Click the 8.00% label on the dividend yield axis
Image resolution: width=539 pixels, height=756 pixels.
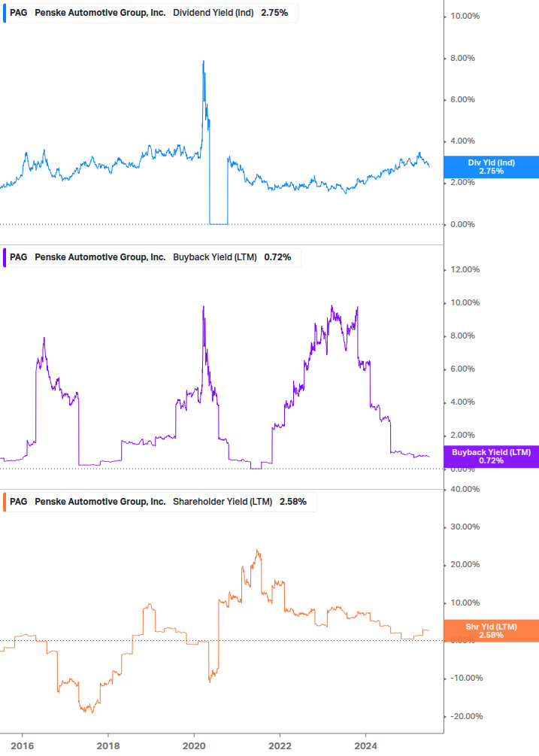coord(462,59)
